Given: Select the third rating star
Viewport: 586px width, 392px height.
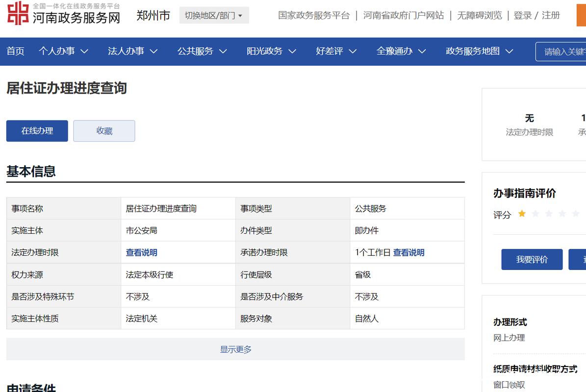Looking at the screenshot, I should (x=549, y=214).
